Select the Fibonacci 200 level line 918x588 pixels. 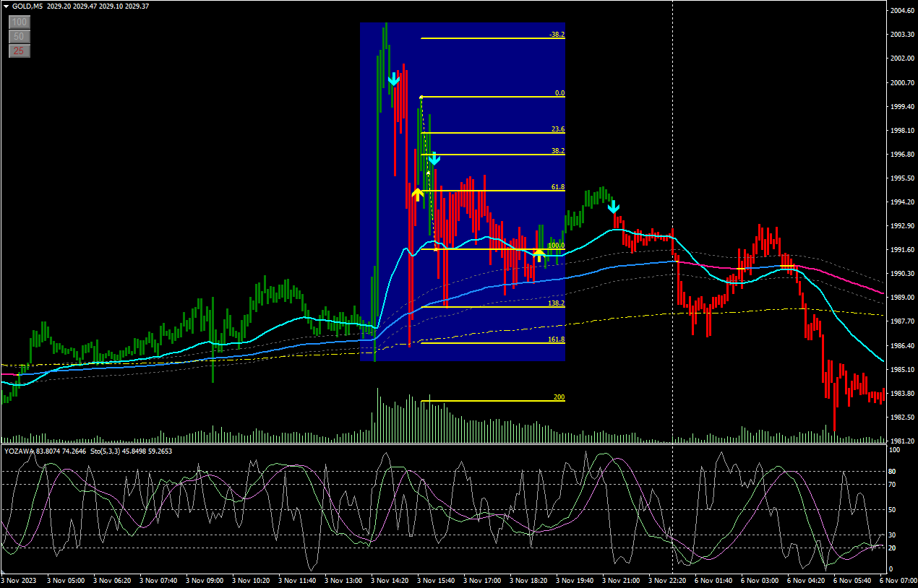click(x=492, y=401)
